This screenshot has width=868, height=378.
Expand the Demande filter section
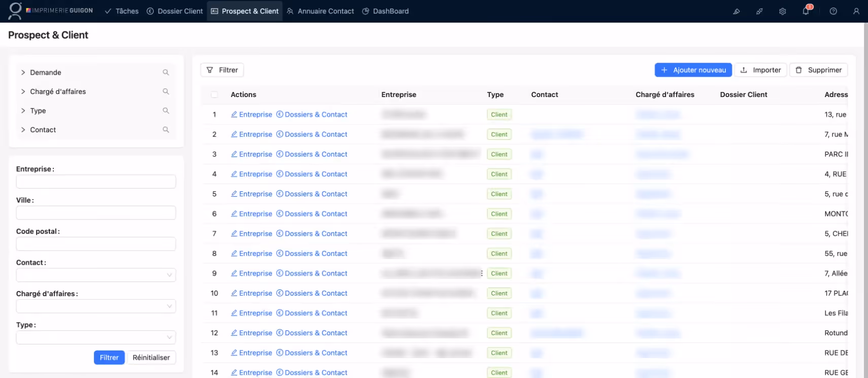(23, 73)
